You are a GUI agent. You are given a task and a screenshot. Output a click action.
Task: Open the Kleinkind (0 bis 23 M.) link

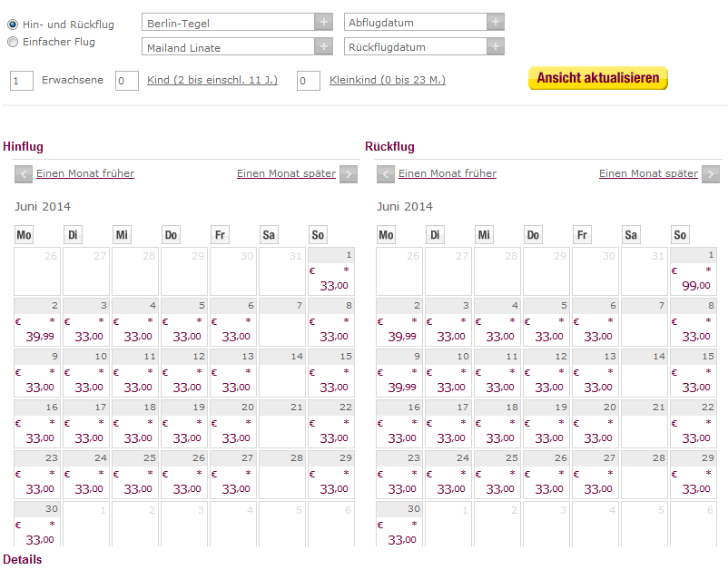[388, 80]
